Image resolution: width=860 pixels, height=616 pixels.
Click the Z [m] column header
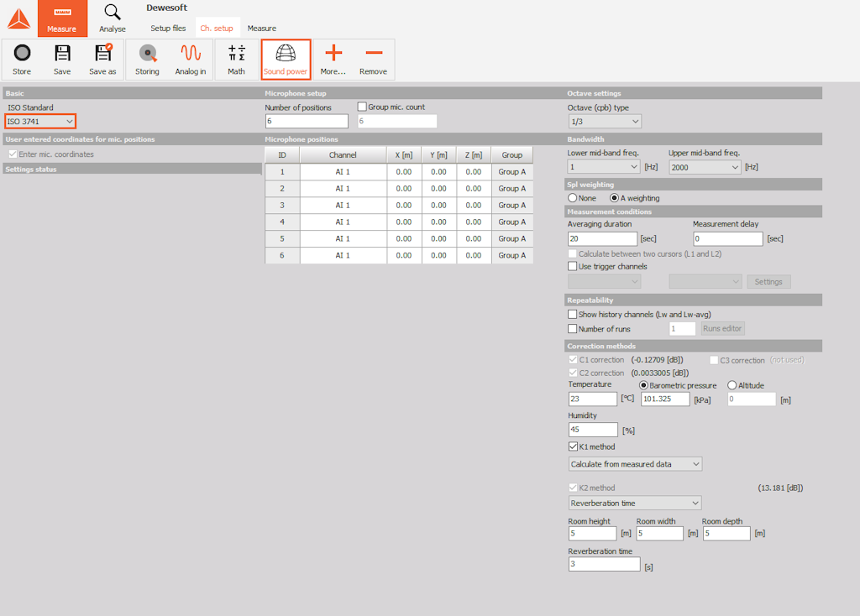[474, 155]
